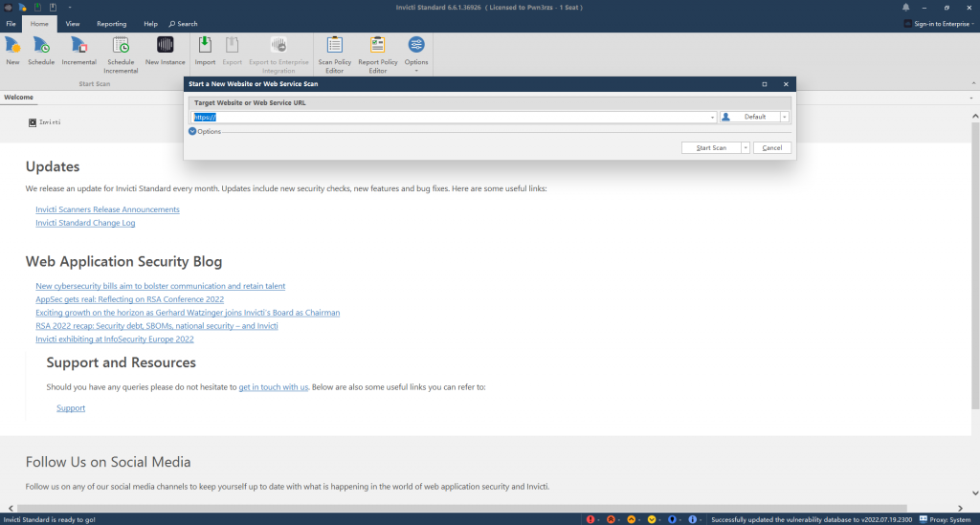Screen dimensions: 980x525
Task: Click the red critical severity status icon
Action: point(590,519)
